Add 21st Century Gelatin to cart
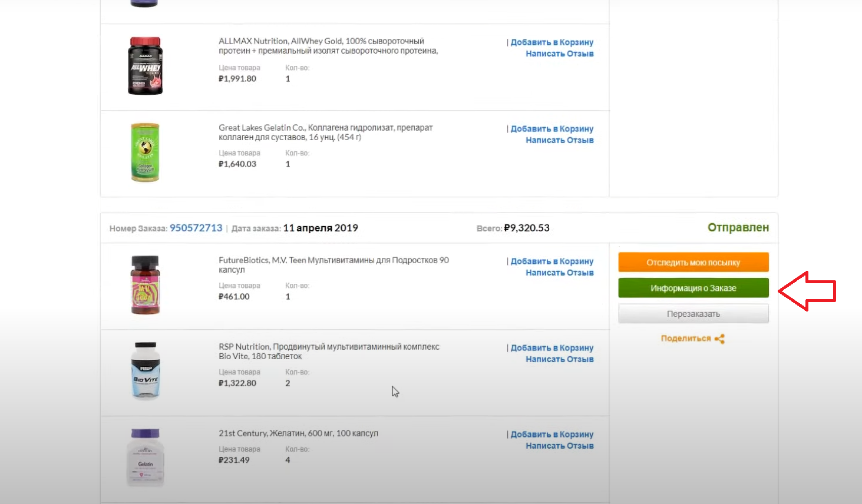Image resolution: width=862 pixels, height=504 pixels. click(x=552, y=435)
